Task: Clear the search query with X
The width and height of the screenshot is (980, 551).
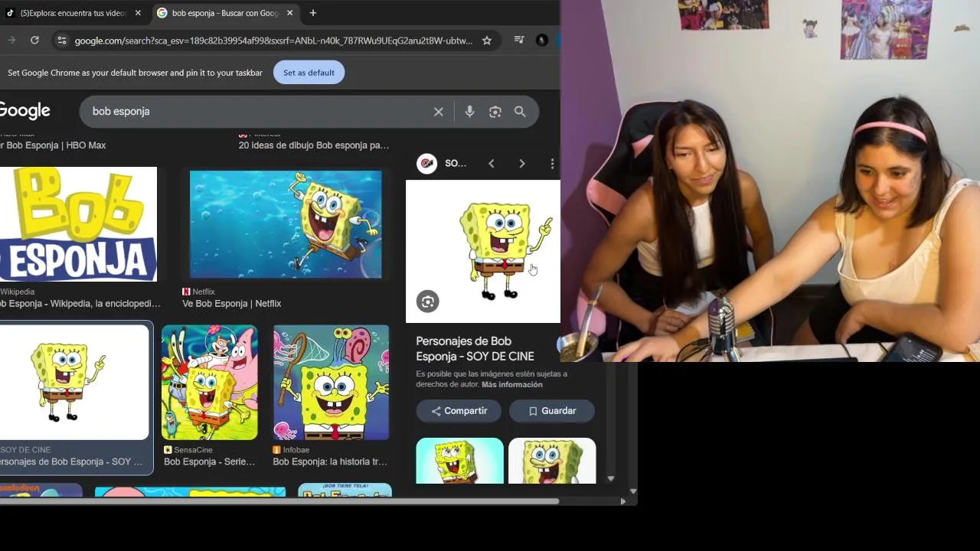Action: pos(439,112)
